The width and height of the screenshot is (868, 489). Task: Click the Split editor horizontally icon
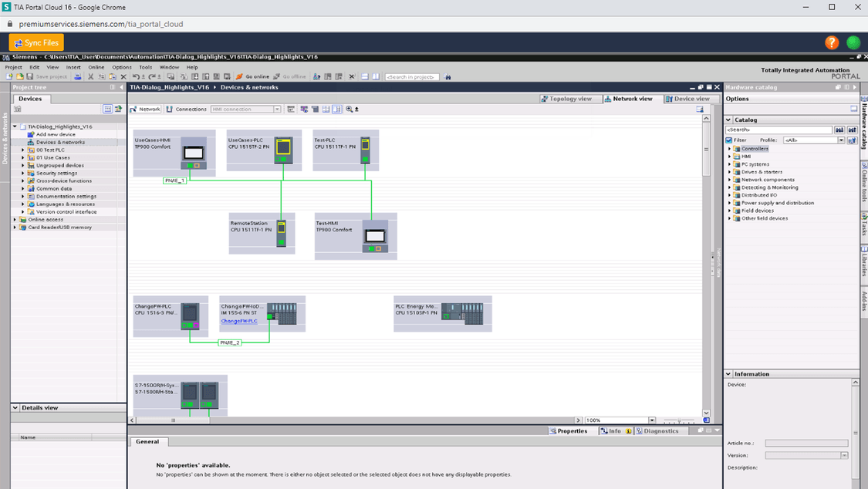click(365, 77)
